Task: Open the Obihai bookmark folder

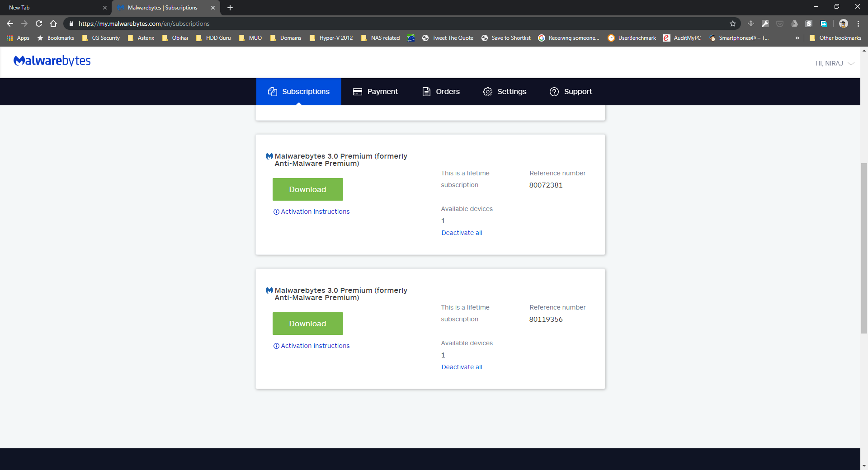Action: (x=175, y=38)
